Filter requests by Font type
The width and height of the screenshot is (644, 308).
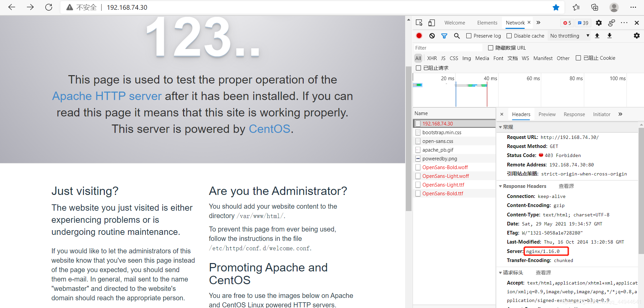point(498,58)
